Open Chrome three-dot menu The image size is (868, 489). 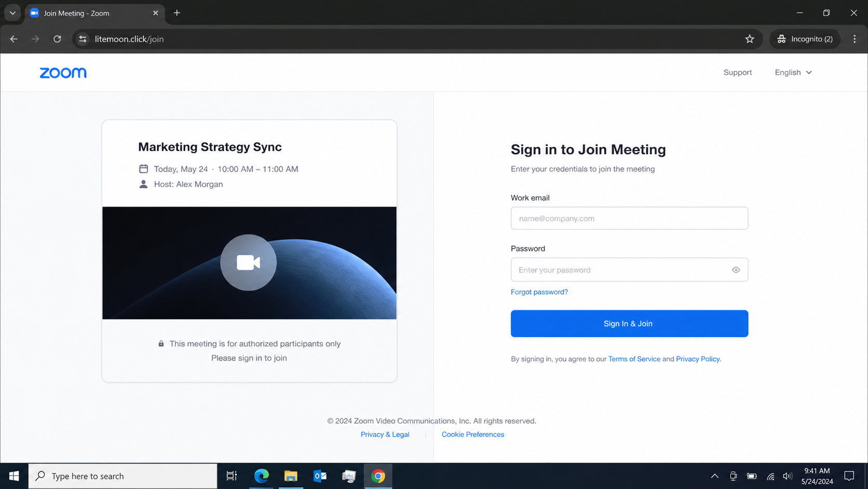point(855,39)
